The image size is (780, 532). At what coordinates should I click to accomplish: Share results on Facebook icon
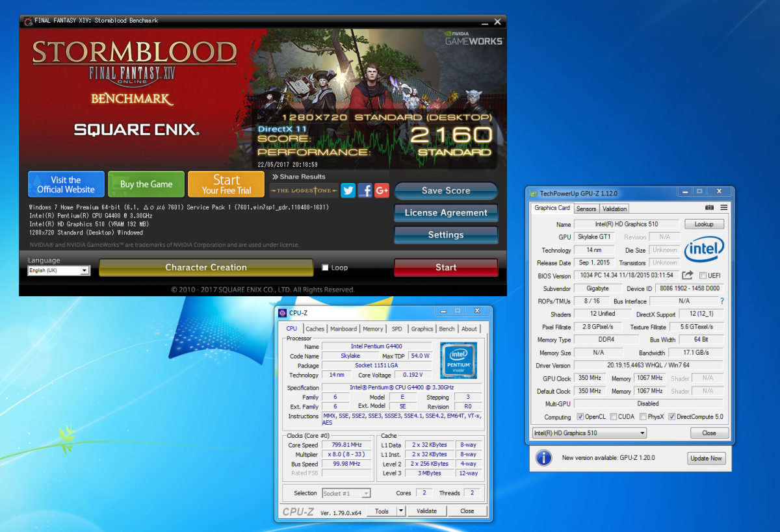tap(365, 190)
